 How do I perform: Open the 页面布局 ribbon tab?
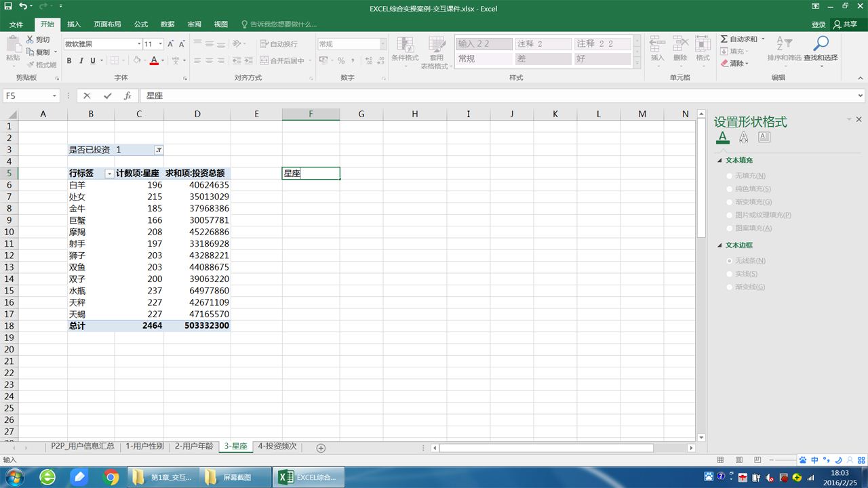(107, 24)
